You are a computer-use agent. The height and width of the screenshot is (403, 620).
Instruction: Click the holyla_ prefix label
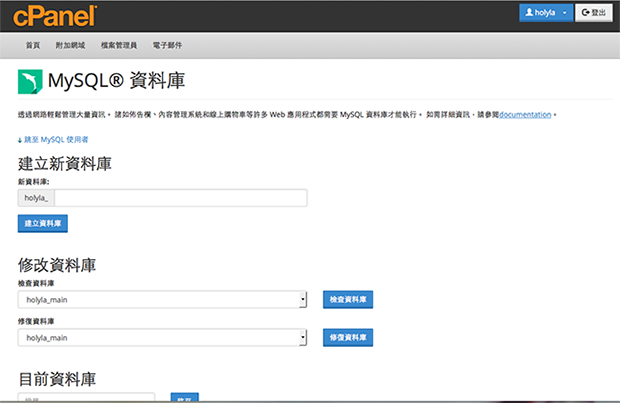coord(37,198)
